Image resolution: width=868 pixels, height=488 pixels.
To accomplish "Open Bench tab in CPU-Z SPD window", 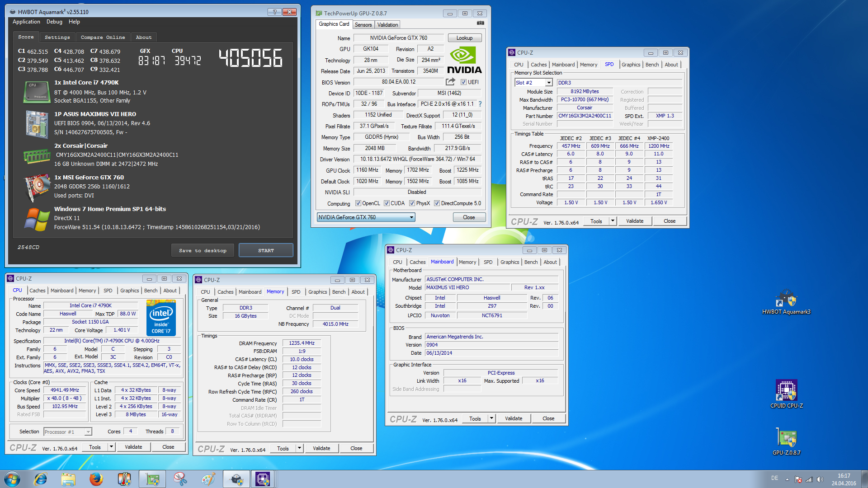I will coord(652,65).
